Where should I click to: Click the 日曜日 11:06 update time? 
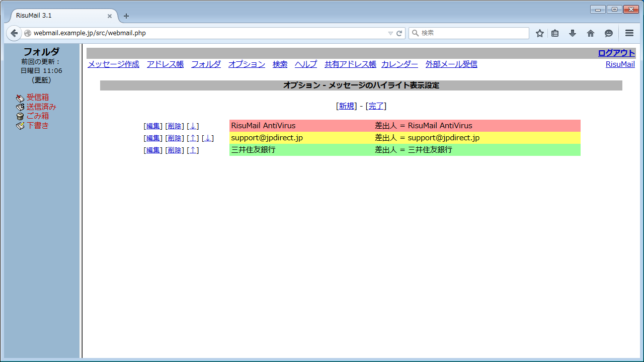click(x=41, y=71)
